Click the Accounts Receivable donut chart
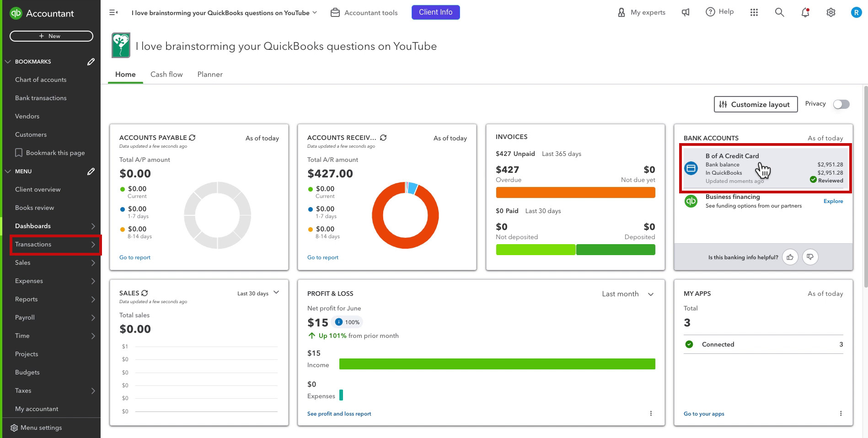 (405, 215)
